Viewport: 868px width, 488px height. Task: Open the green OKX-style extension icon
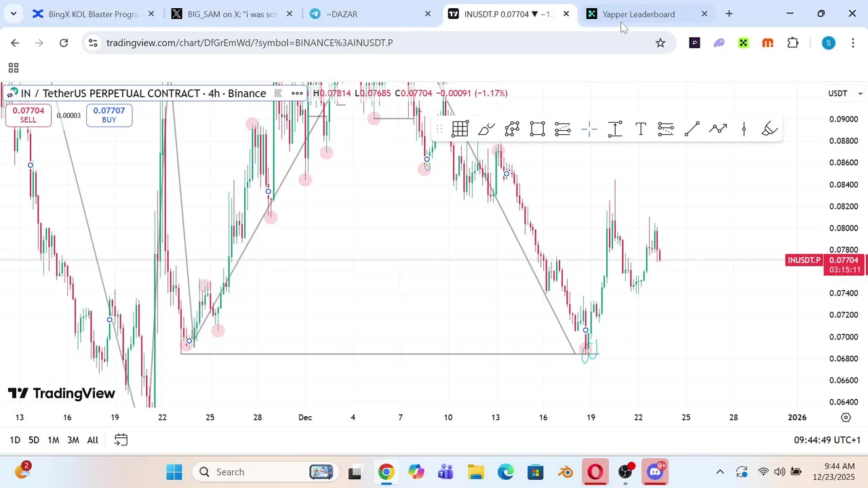[743, 43]
